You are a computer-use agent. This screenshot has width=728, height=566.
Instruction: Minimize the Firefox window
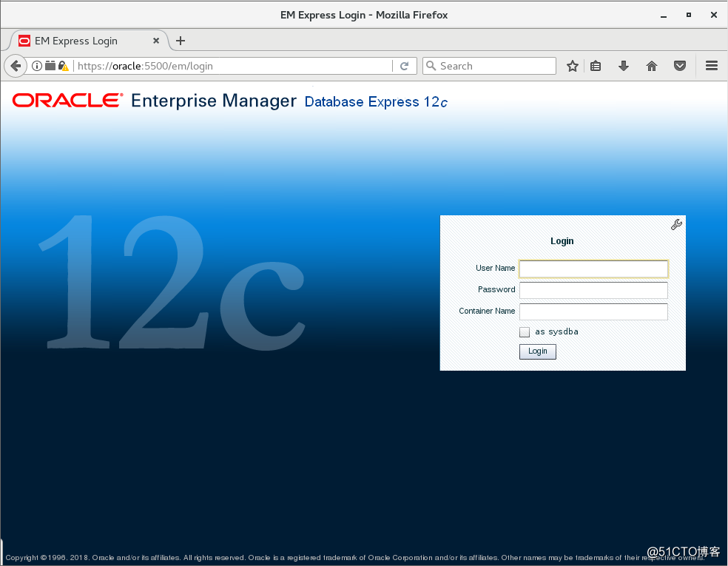[664, 16]
